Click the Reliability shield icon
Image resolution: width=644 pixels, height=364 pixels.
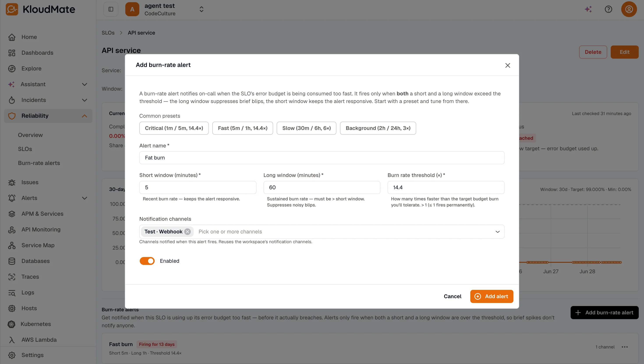[12, 116]
